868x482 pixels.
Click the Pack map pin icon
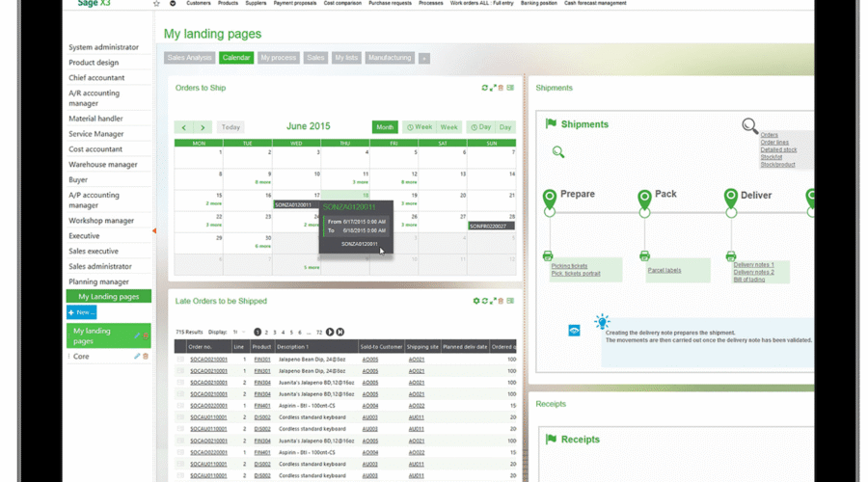point(644,198)
